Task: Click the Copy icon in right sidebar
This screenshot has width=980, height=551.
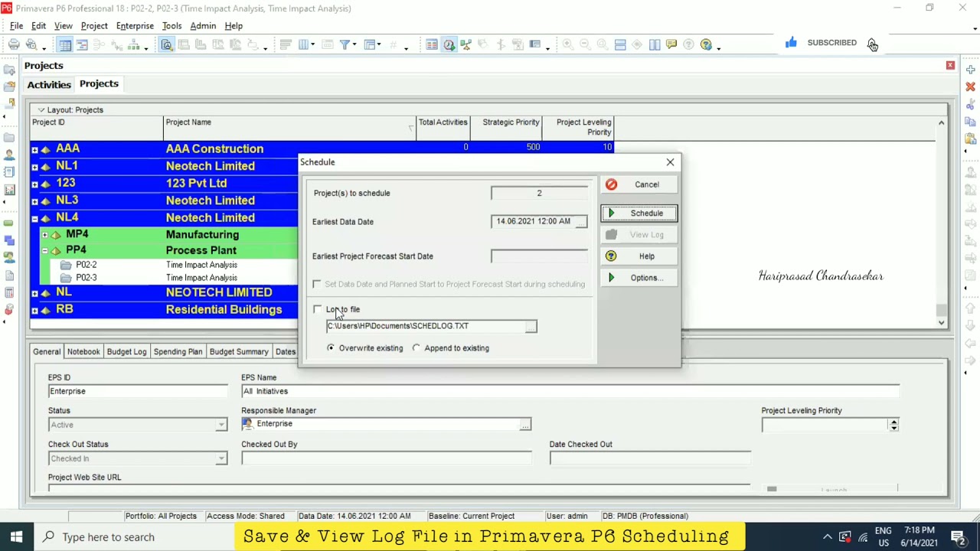Action: coord(970,122)
